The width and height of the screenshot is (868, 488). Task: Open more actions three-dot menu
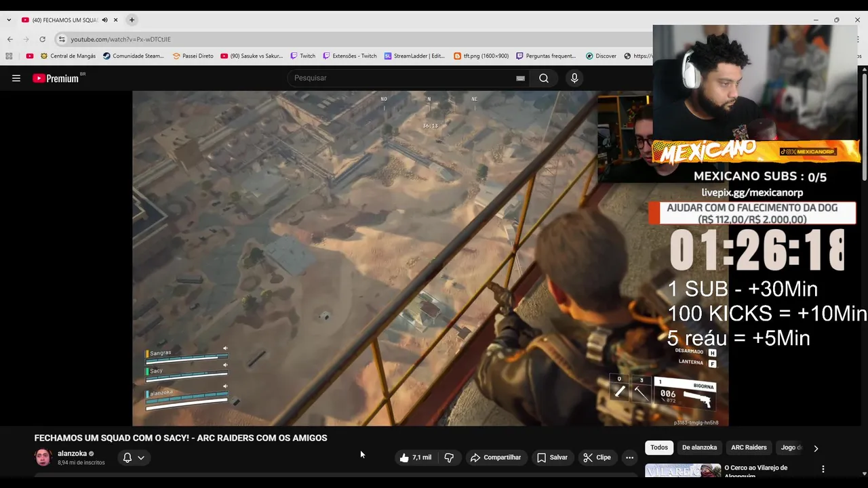(629, 457)
